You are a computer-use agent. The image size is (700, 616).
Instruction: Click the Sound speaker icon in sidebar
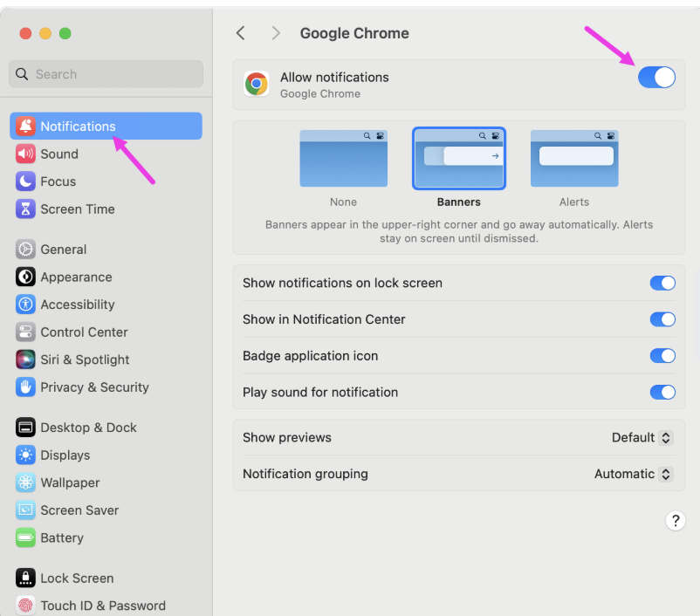[25, 154]
